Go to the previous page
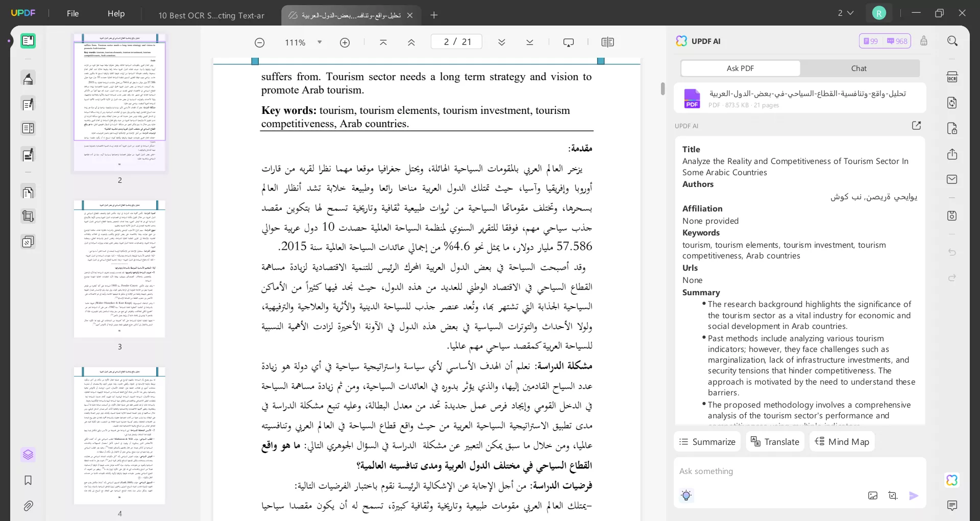The width and height of the screenshot is (980, 521). [411, 42]
